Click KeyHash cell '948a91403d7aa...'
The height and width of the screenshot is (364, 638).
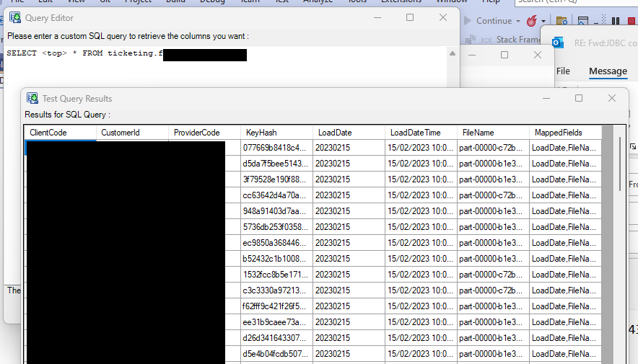click(276, 211)
